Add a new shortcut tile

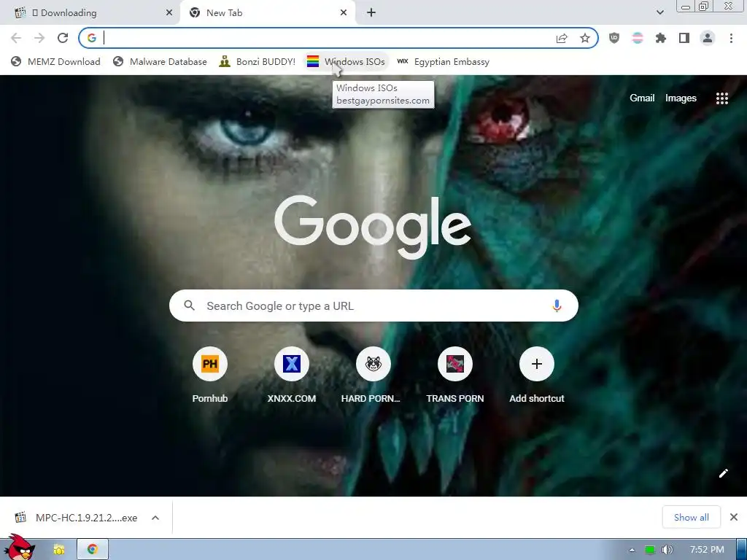click(x=537, y=365)
